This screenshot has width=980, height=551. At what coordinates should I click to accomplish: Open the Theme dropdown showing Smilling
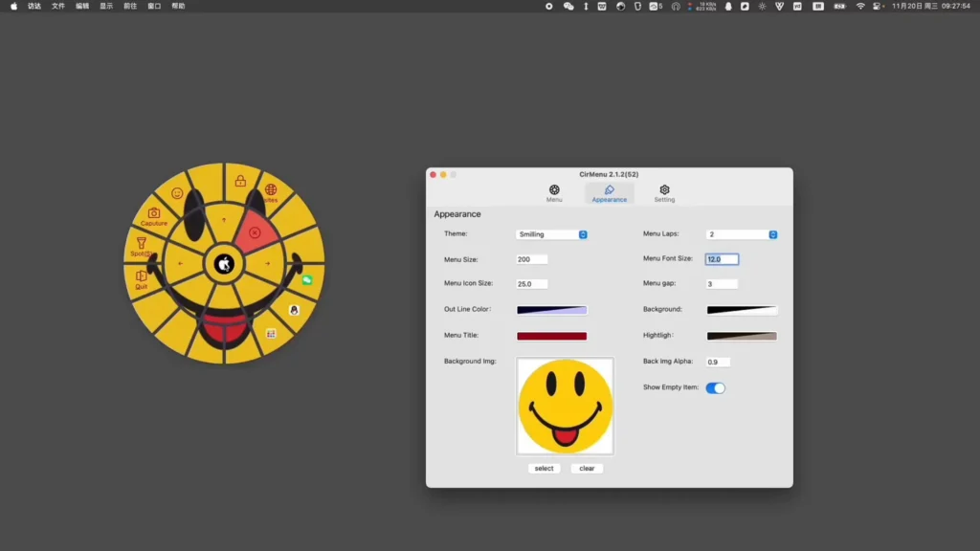coord(552,233)
